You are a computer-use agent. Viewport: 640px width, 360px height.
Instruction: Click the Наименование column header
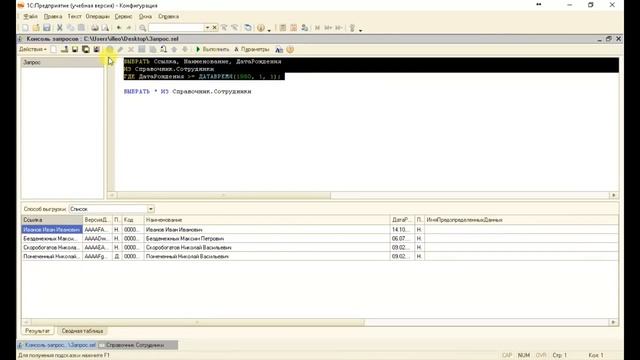267,220
